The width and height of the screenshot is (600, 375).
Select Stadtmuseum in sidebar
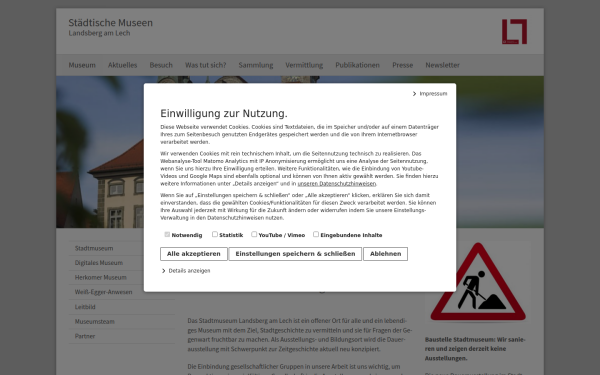tap(122, 248)
